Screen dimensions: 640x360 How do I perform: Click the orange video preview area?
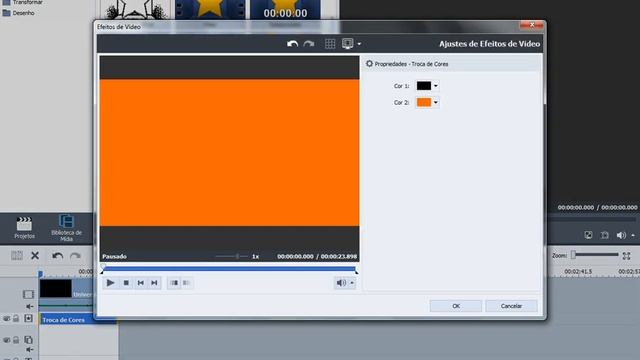pyautogui.click(x=229, y=153)
